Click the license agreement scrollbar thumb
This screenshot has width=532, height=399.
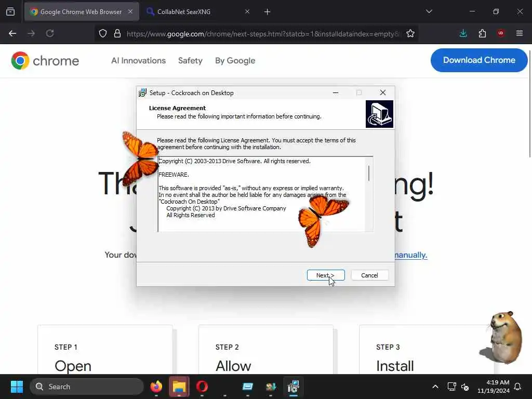point(369,173)
